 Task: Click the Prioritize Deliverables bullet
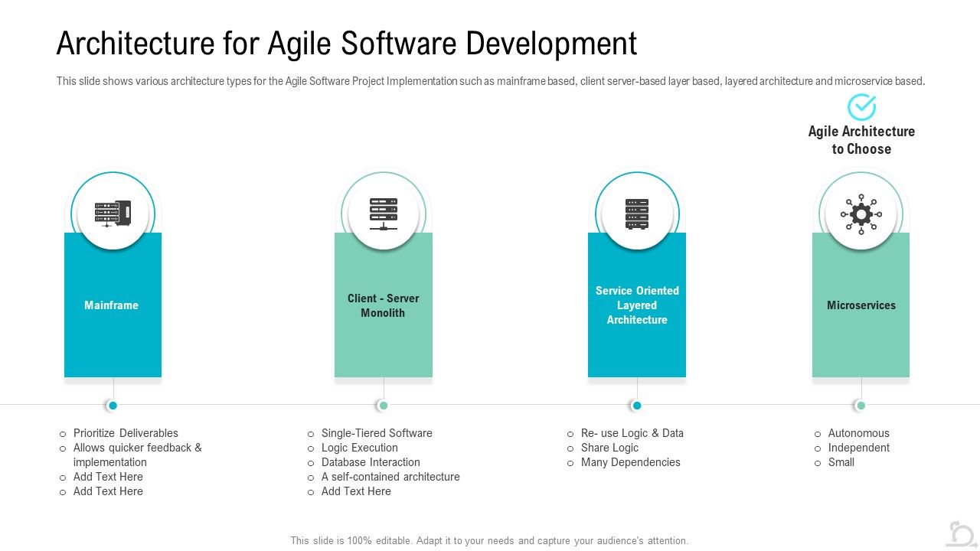point(126,433)
